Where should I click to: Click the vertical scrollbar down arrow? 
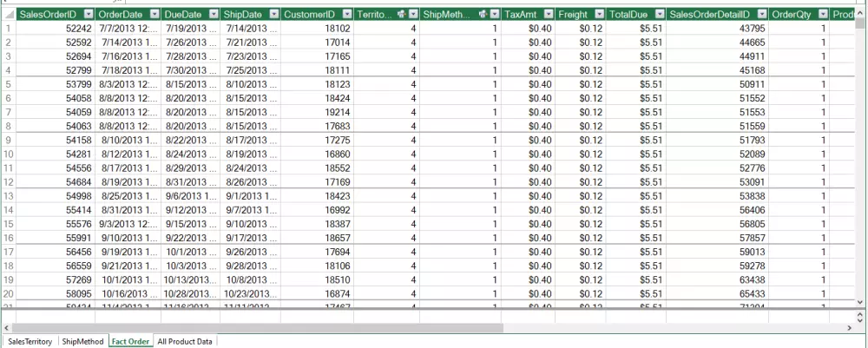[859, 302]
